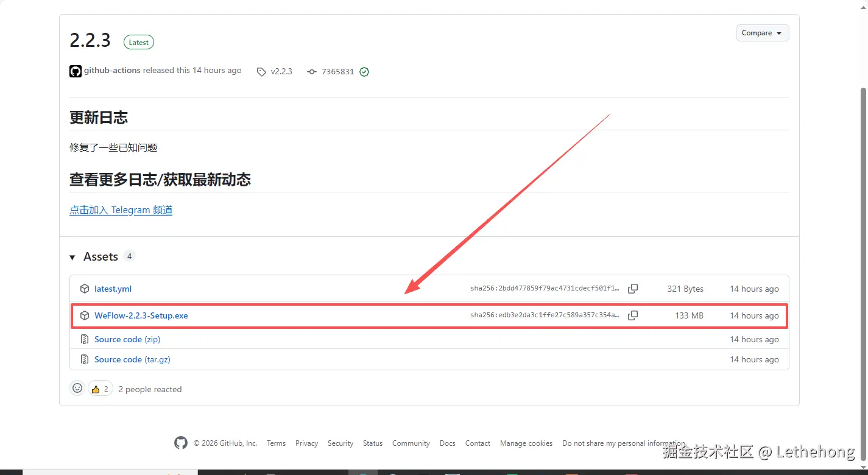This screenshot has height=475, width=868.
Task: Click the package icon beside WeFlow-2.2.3-Setup.exe
Action: point(85,315)
